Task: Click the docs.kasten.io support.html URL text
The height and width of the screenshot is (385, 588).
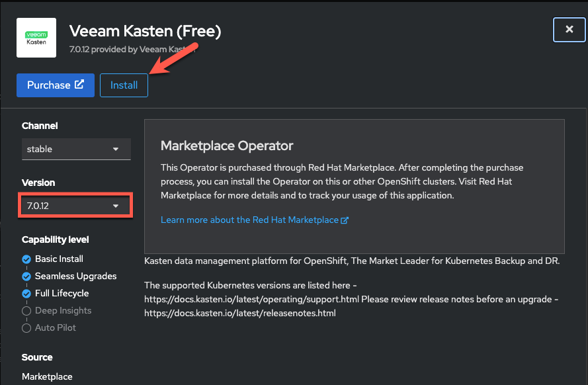Action: coord(251,299)
